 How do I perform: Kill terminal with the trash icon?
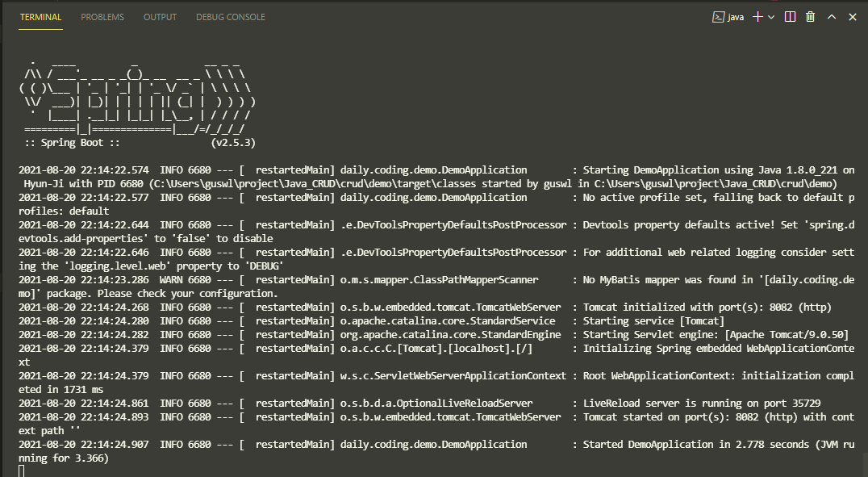(x=811, y=17)
